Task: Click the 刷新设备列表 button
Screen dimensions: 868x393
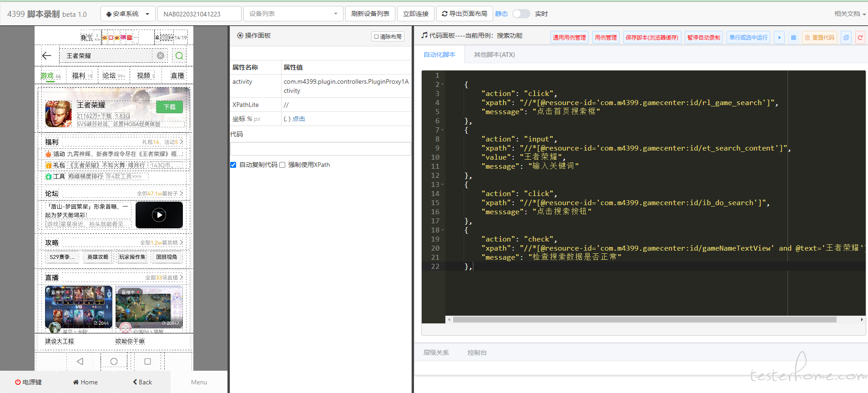Action: click(x=370, y=14)
